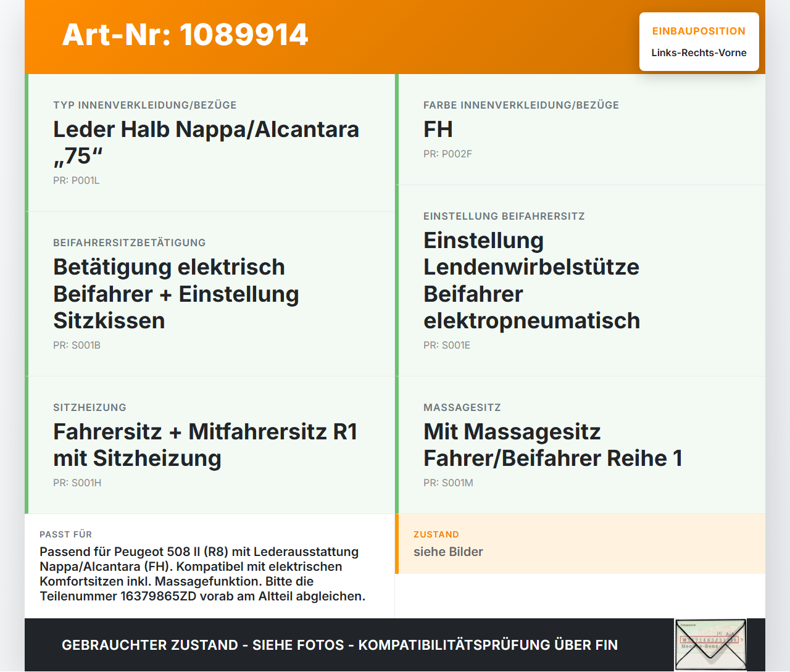This screenshot has height=672, width=790.
Task: Select the colour value "FH"
Action: click(x=438, y=130)
